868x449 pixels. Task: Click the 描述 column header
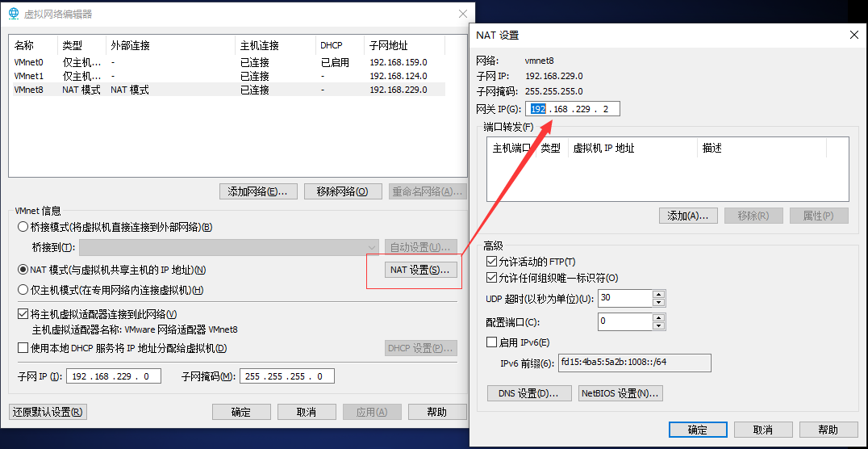(x=762, y=148)
